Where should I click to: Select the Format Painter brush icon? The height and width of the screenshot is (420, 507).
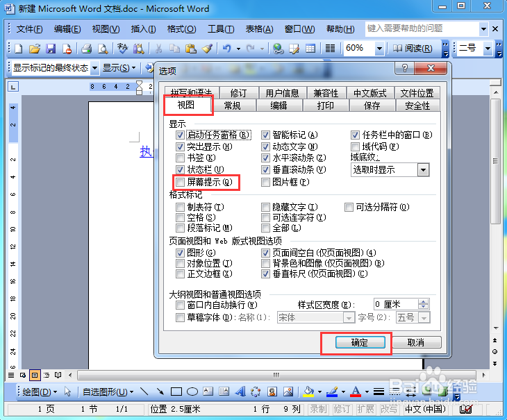[x=207, y=49]
